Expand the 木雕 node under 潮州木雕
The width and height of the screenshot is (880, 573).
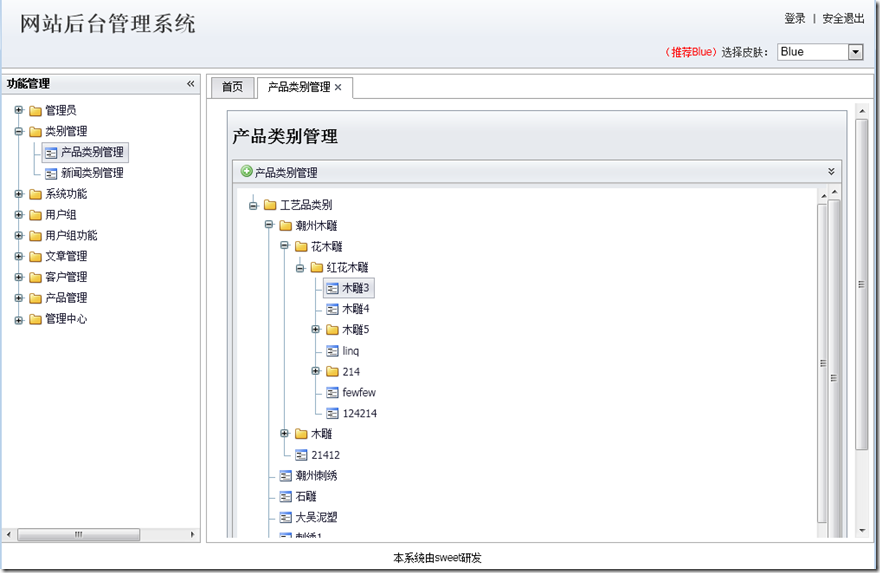285,433
